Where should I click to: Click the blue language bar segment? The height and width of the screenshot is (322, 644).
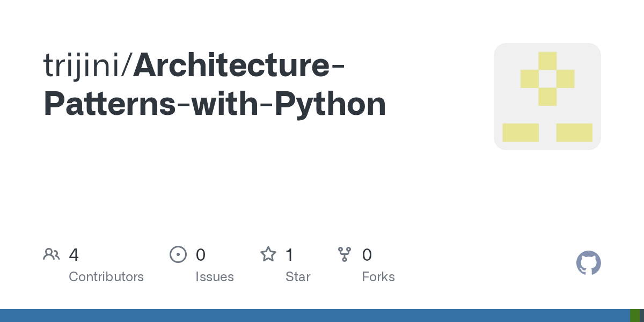(x=315, y=316)
